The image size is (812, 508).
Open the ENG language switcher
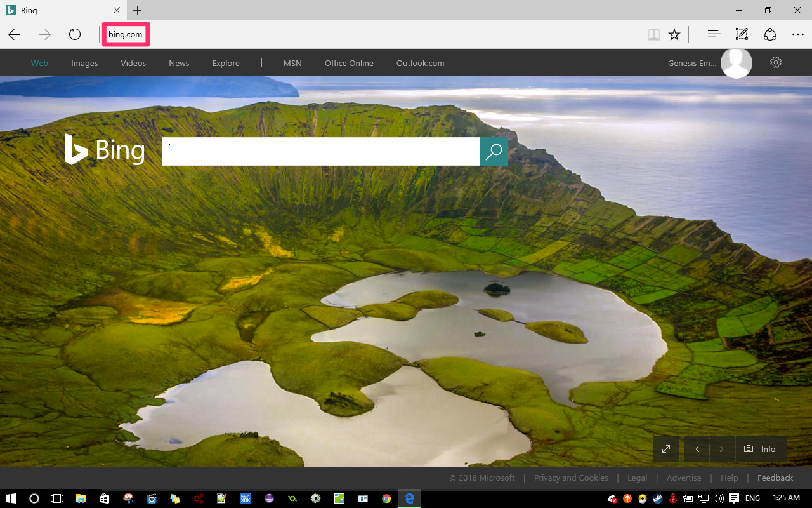(752, 498)
